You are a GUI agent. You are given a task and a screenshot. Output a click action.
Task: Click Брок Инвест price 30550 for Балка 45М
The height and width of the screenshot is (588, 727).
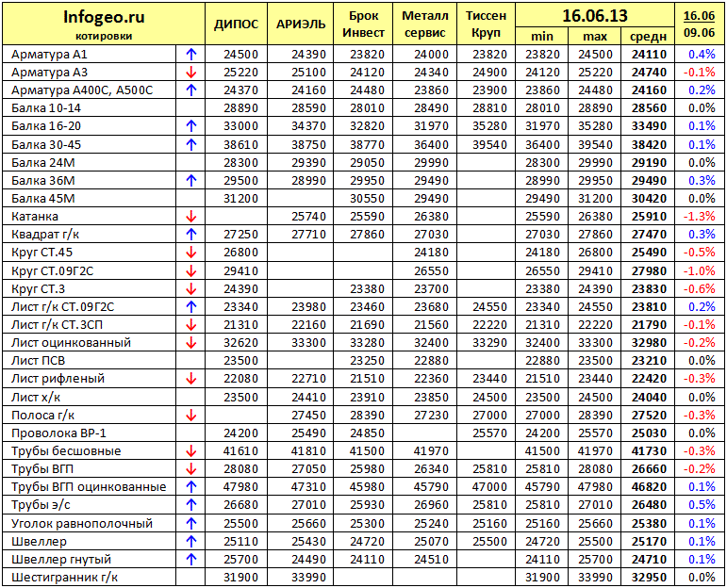(x=367, y=198)
